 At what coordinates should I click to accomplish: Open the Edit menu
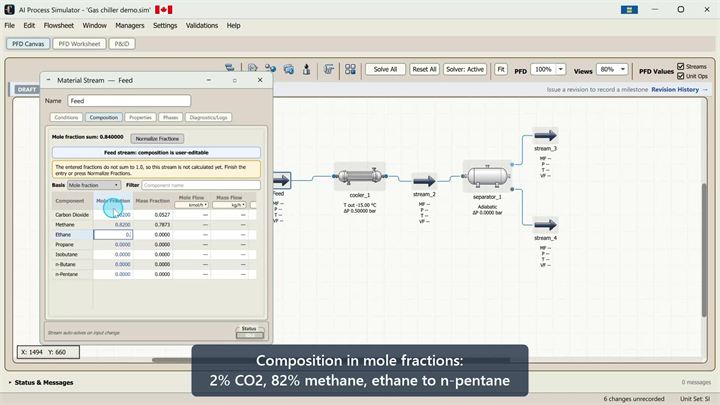coord(29,26)
